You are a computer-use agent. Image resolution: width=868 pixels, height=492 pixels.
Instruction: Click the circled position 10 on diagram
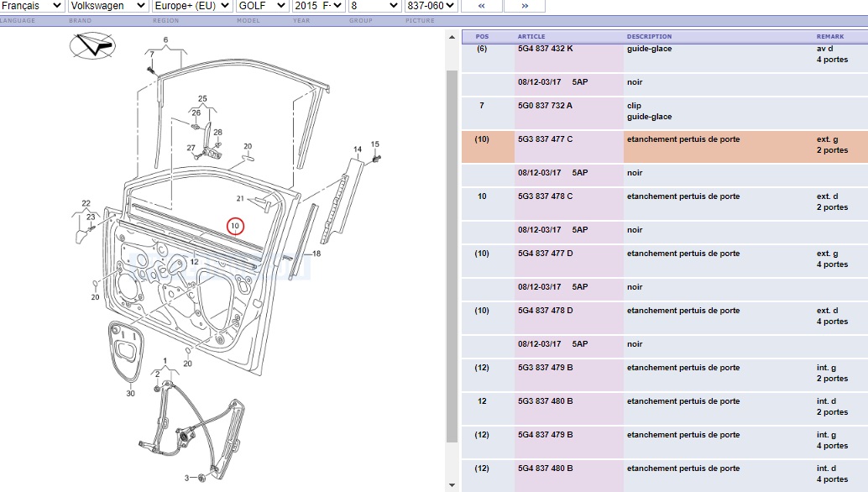point(235,226)
